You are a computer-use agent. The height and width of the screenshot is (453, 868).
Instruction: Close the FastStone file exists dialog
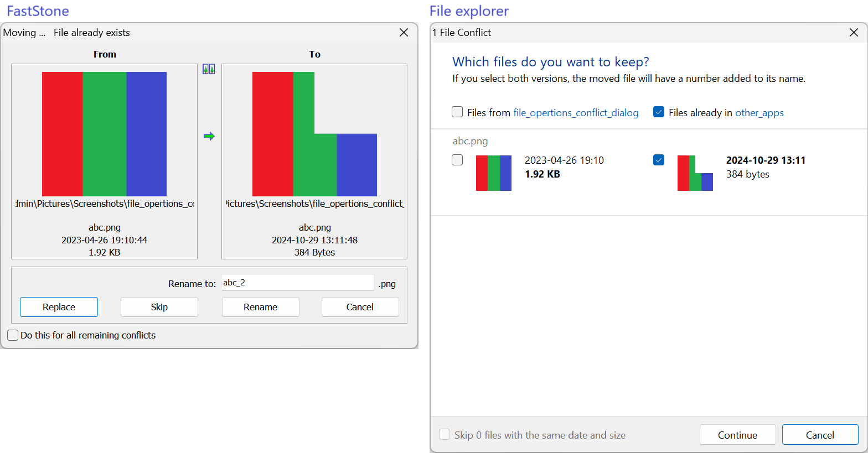coord(404,33)
